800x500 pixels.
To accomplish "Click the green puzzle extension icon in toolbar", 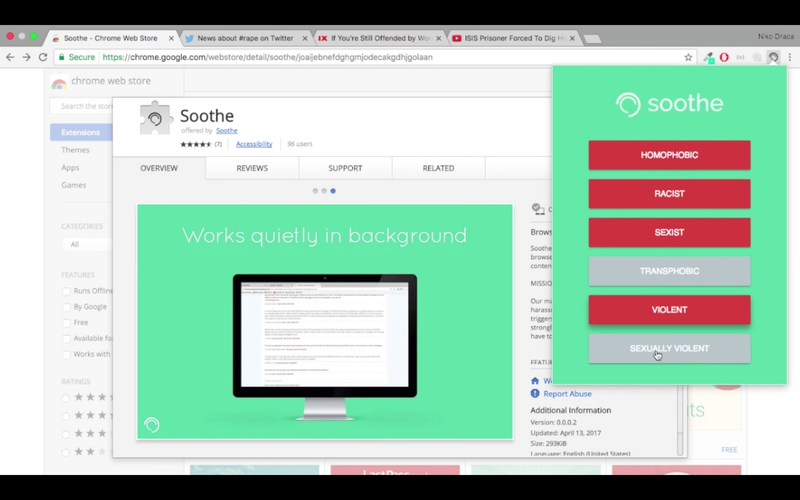I will 708,57.
